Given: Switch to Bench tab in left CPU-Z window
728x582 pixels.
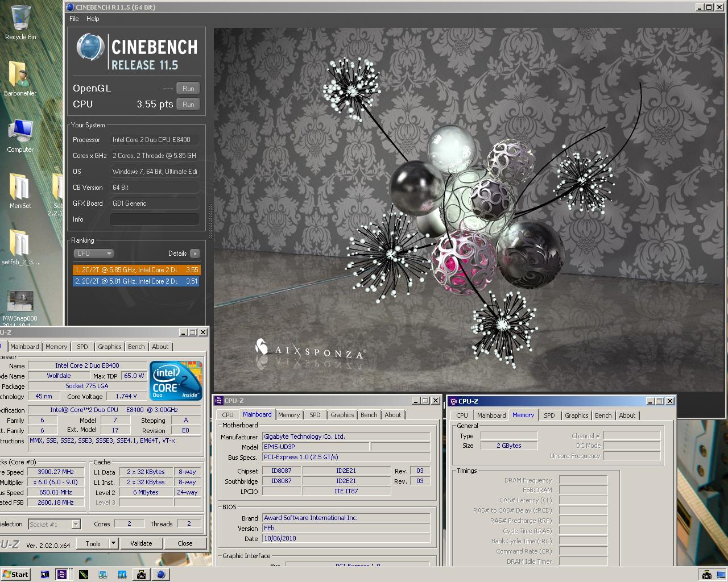Looking at the screenshot, I should tap(136, 347).
